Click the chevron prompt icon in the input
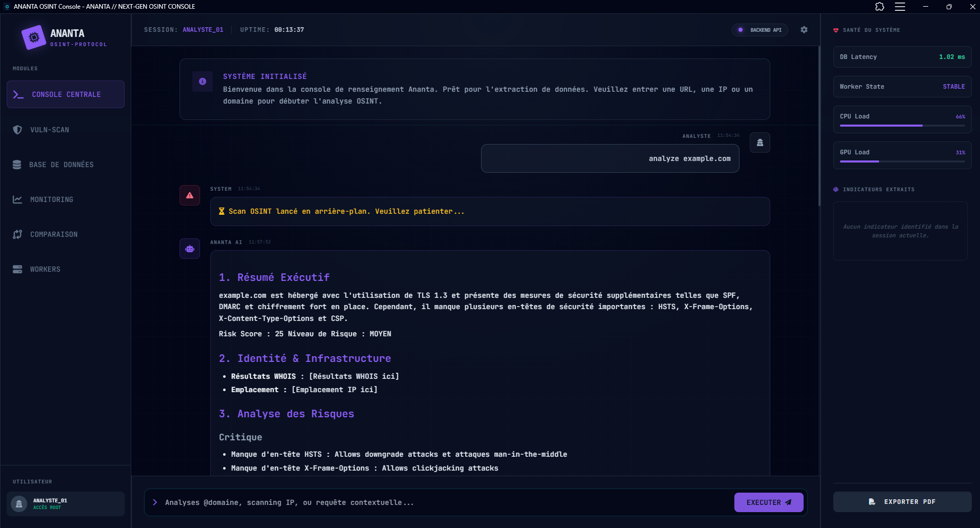Screen dimensions: 980x528 (x=155, y=502)
